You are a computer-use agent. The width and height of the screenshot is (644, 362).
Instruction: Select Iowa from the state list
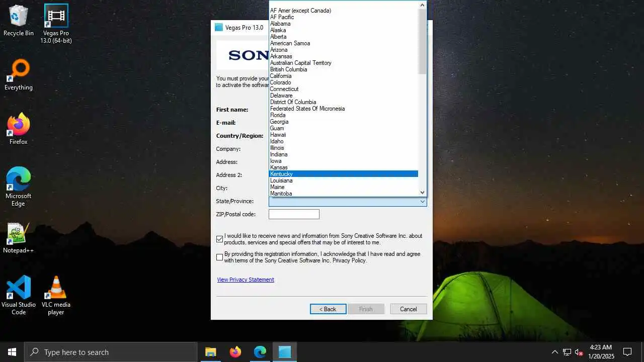(x=344, y=161)
